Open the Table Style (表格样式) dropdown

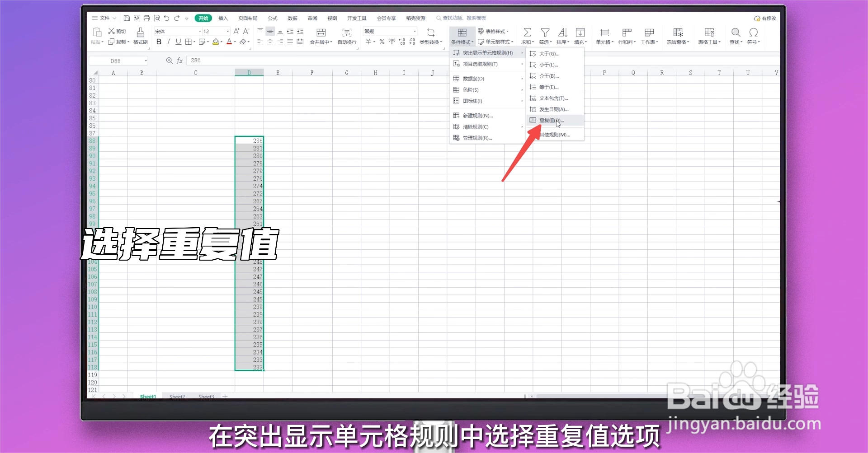pos(493,31)
